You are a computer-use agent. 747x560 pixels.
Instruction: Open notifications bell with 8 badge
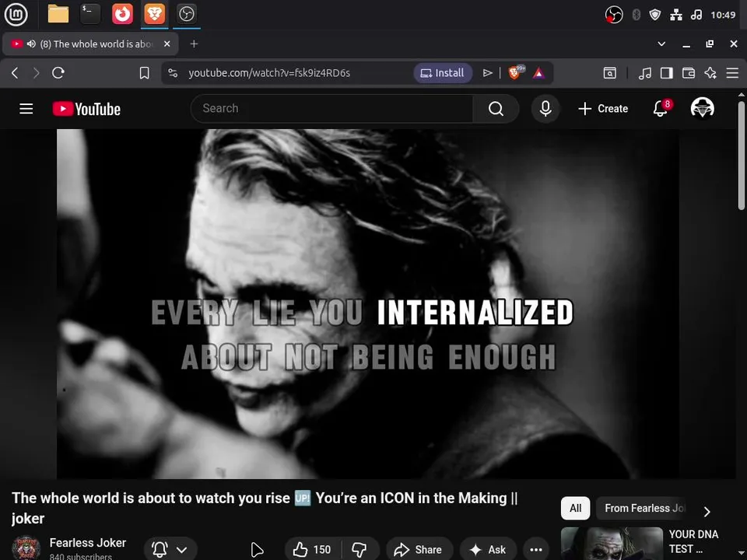pyautogui.click(x=661, y=109)
